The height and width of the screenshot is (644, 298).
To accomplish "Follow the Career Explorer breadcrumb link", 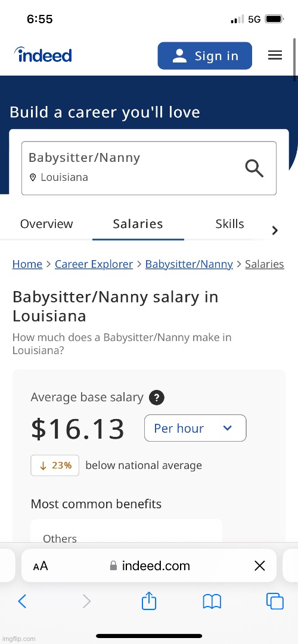I will tap(94, 264).
